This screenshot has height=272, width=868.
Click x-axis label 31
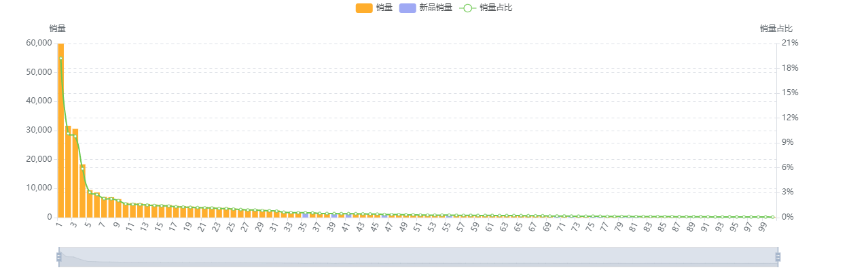tap(274, 226)
